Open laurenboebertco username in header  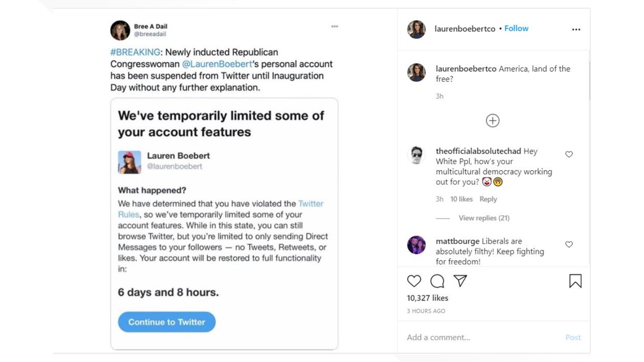point(465,29)
